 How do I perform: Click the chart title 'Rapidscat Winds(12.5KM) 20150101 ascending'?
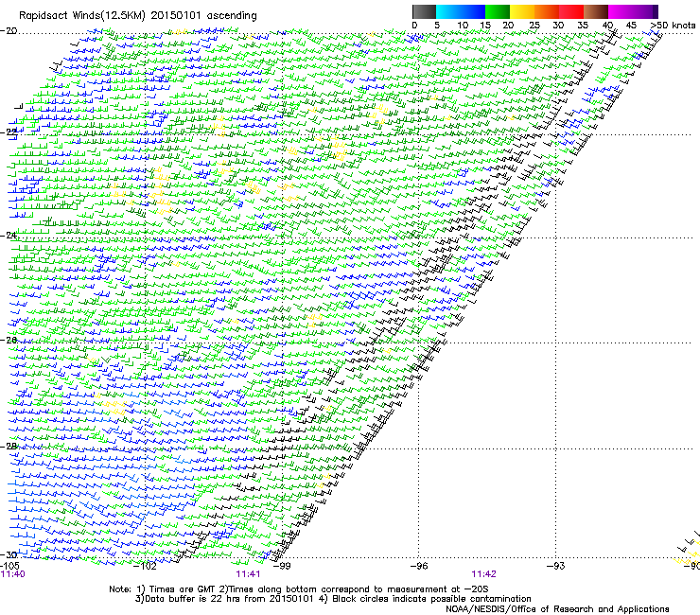pyautogui.click(x=138, y=16)
